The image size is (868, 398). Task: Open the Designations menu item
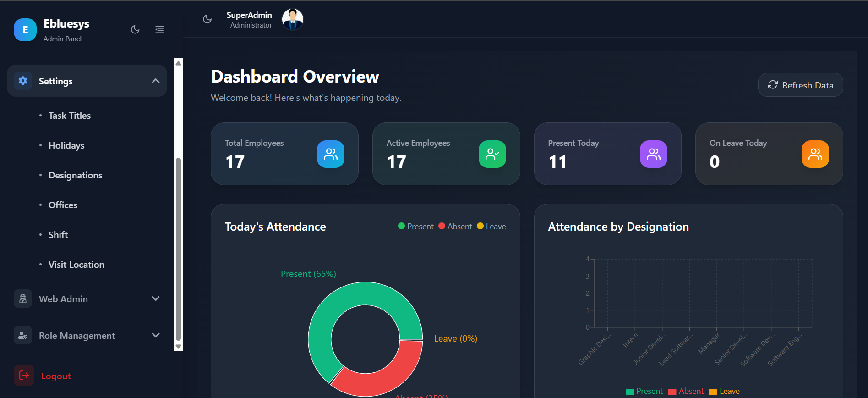point(75,175)
